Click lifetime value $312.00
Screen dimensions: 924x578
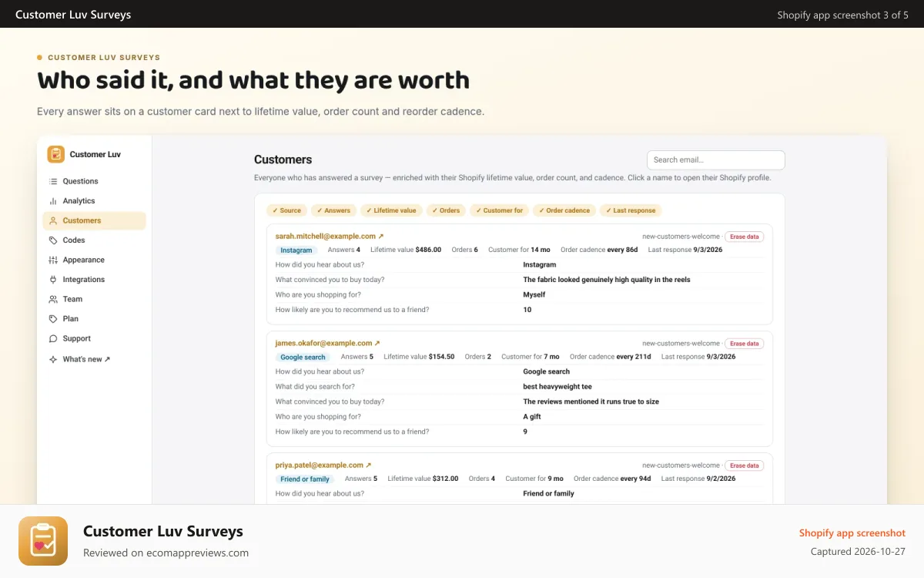tap(445, 479)
